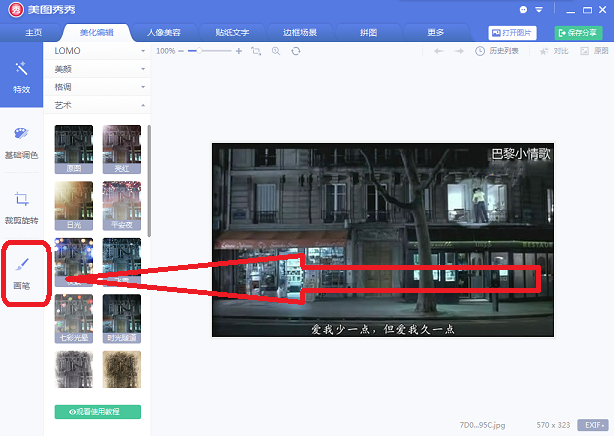Select the 画笔 brush tool
This screenshot has height=436, width=614.
point(22,273)
